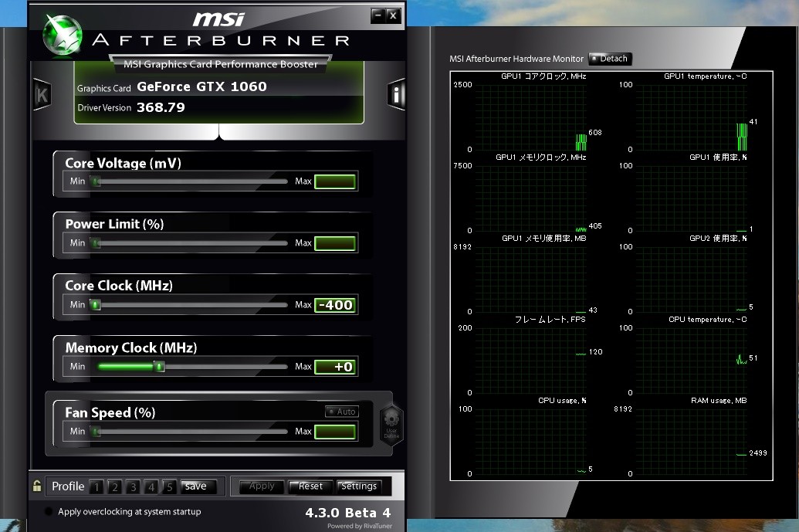Click the Power Limit value field
799x532 pixels.
coord(335,243)
